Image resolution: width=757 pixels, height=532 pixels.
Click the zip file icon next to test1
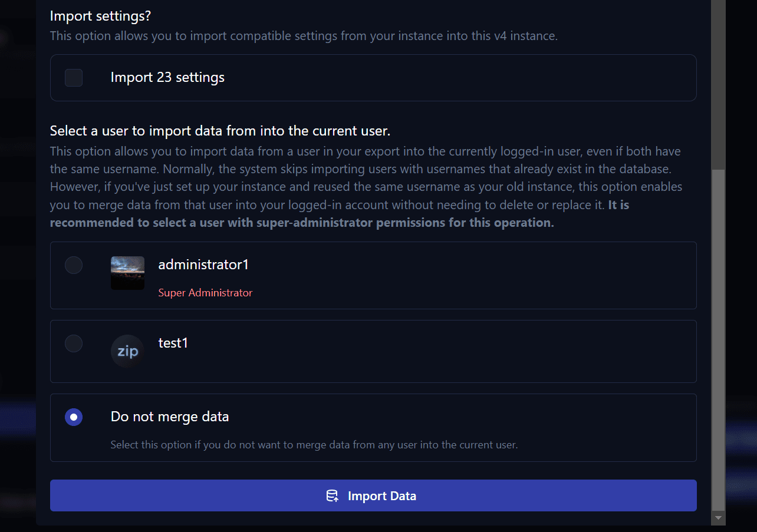[127, 351]
